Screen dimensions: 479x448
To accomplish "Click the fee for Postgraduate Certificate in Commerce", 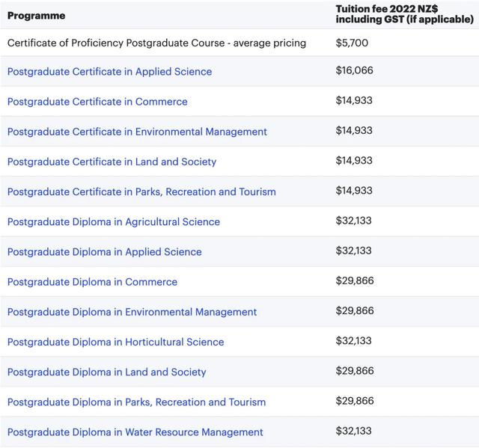I will (x=353, y=101).
